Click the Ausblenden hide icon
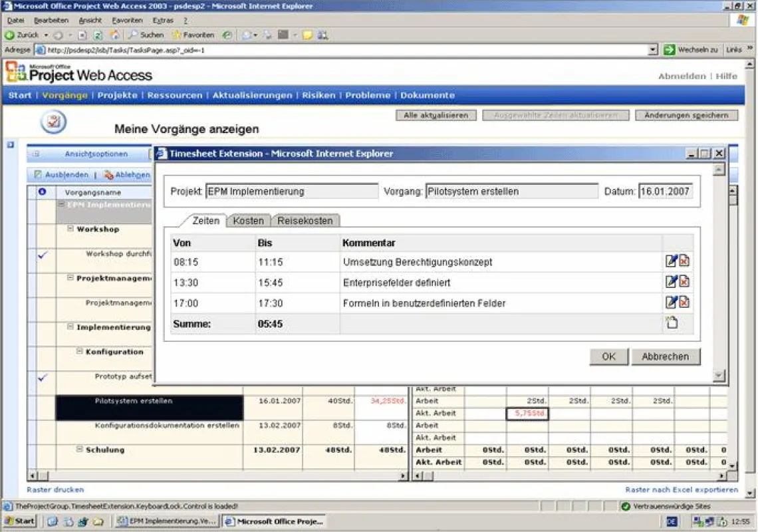 click(38, 174)
